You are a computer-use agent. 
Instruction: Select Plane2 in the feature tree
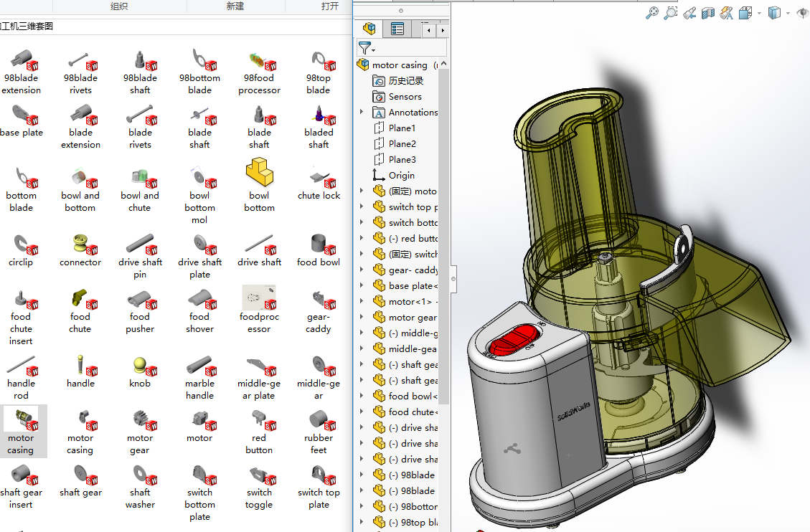tap(402, 144)
